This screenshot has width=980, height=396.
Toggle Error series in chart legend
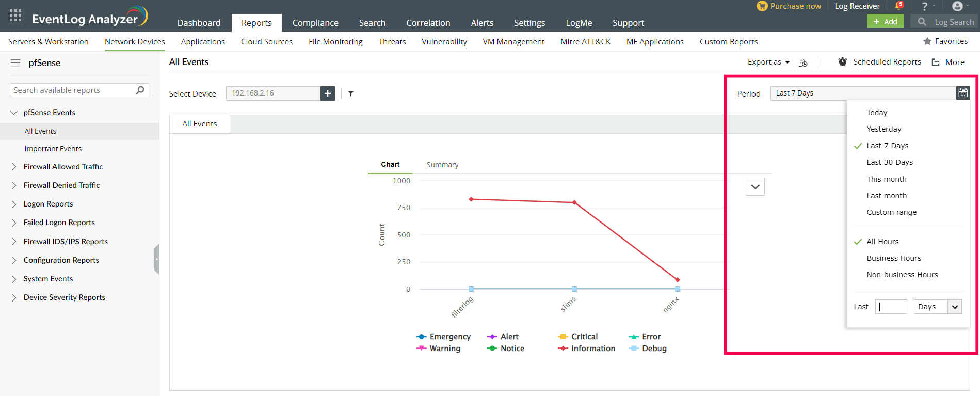pos(645,337)
